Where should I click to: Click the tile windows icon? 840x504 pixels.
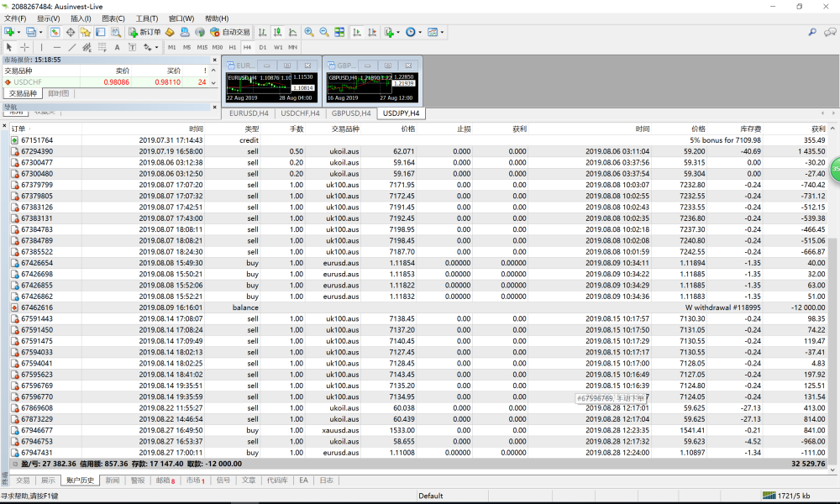tap(339, 32)
